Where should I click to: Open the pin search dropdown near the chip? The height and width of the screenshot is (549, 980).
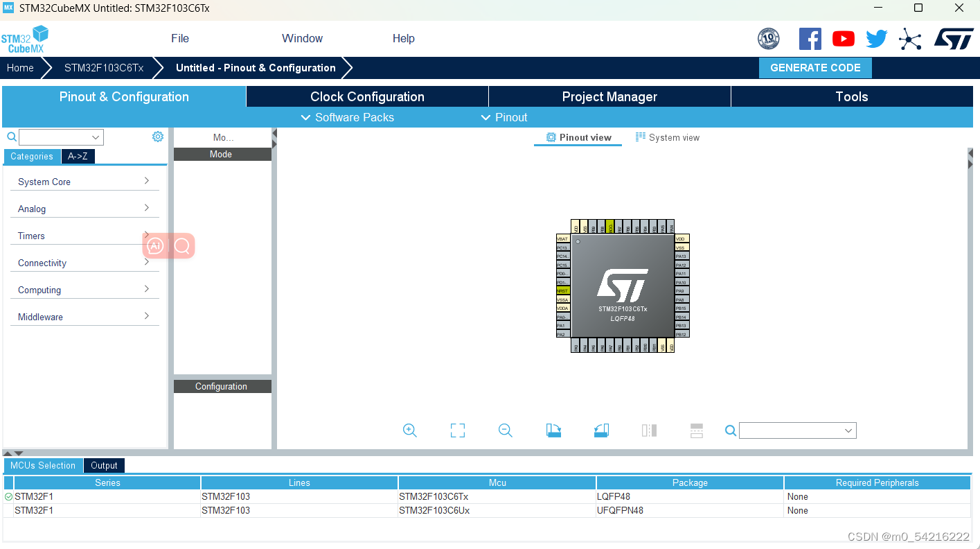(796, 430)
